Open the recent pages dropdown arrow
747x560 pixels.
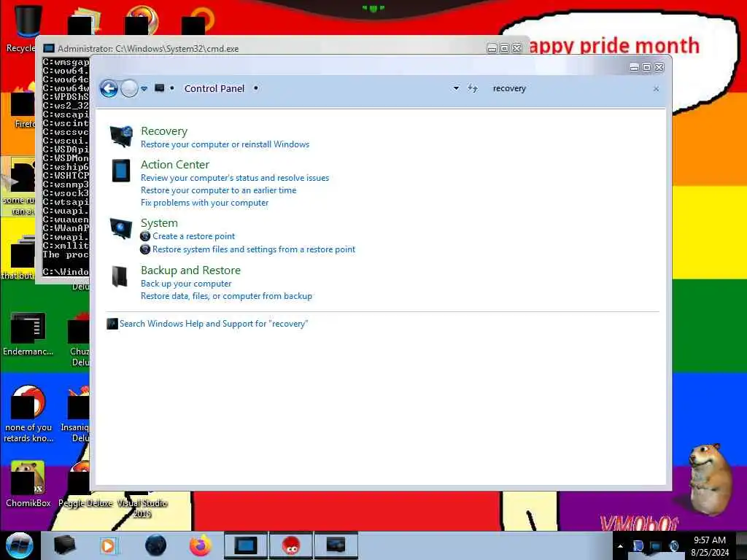tap(144, 88)
